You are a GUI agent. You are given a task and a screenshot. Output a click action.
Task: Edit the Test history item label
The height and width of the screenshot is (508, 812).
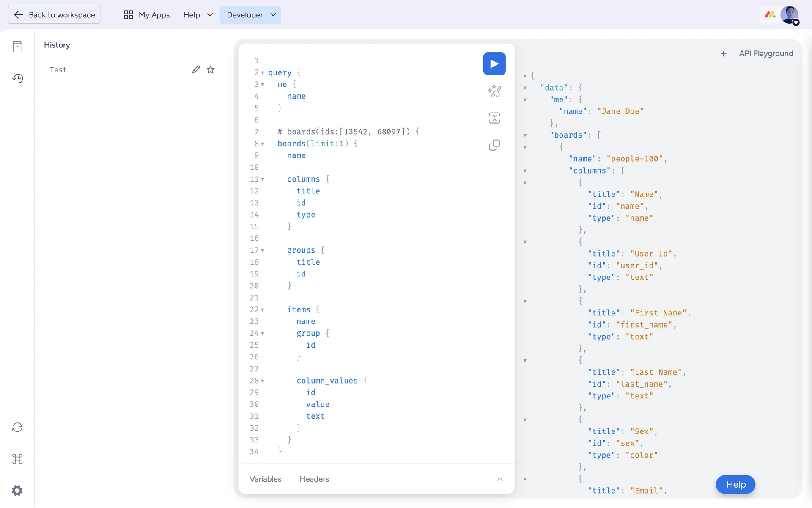point(195,69)
